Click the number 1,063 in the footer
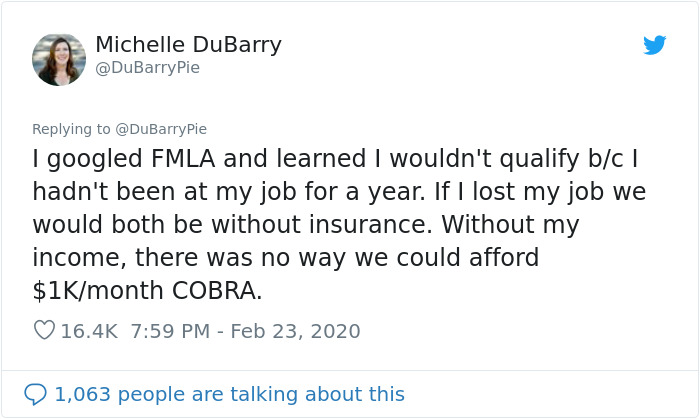700x419 pixels. pos(83,394)
